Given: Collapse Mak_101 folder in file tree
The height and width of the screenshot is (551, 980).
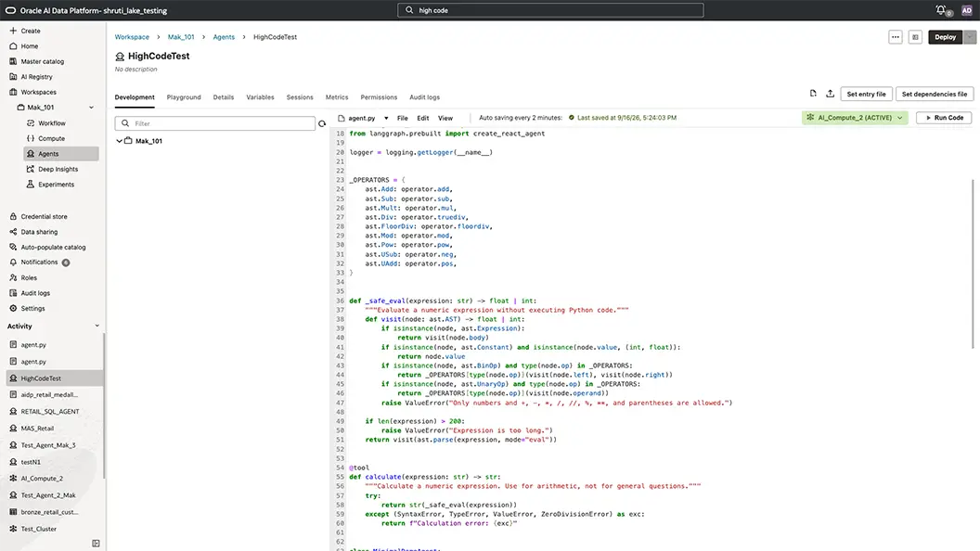Looking at the screenshot, I should point(120,141).
